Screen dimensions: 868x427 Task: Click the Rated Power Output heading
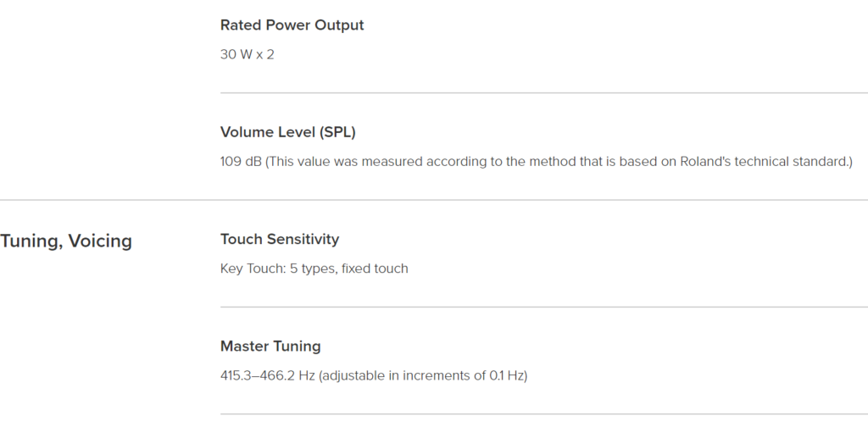tap(292, 25)
